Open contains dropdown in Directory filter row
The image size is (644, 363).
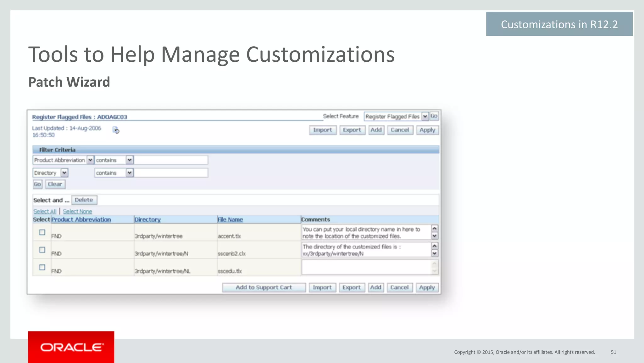click(x=114, y=173)
